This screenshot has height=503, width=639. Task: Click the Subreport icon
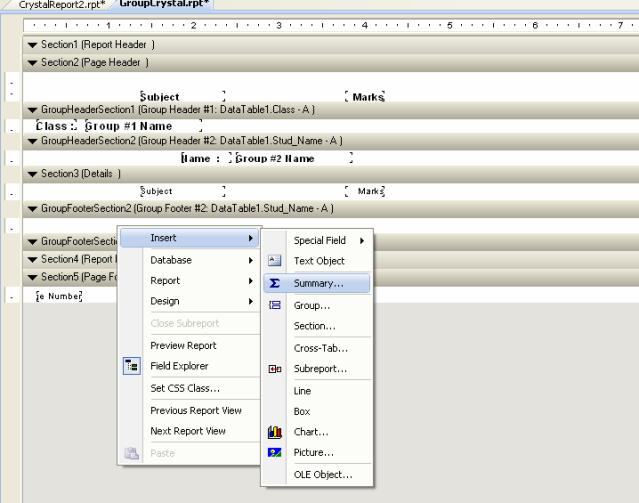point(275,369)
